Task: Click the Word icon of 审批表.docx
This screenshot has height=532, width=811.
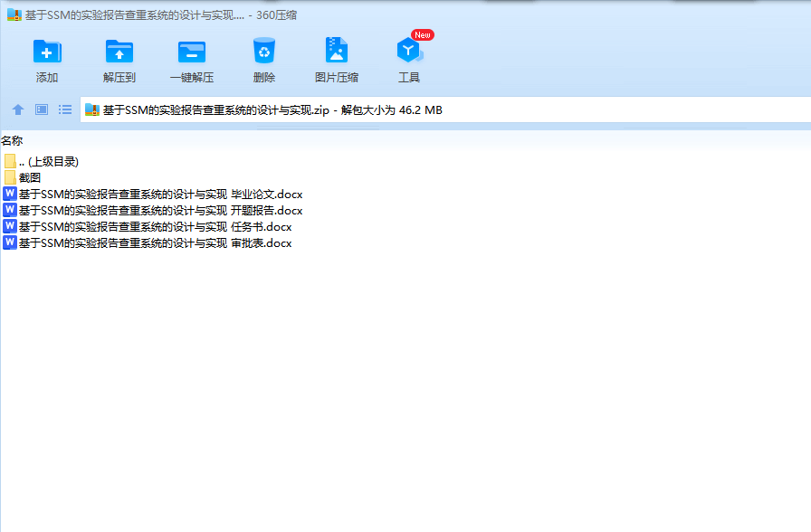Action: (x=10, y=242)
